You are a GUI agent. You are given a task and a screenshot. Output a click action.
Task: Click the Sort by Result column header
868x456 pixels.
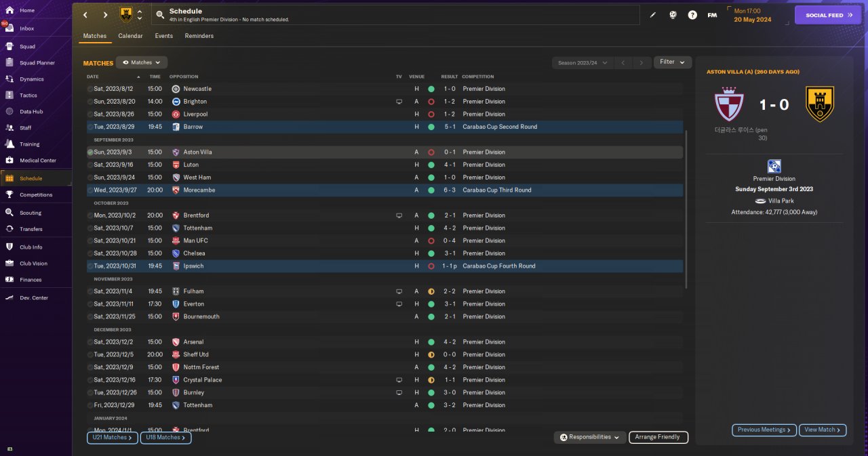(x=450, y=77)
